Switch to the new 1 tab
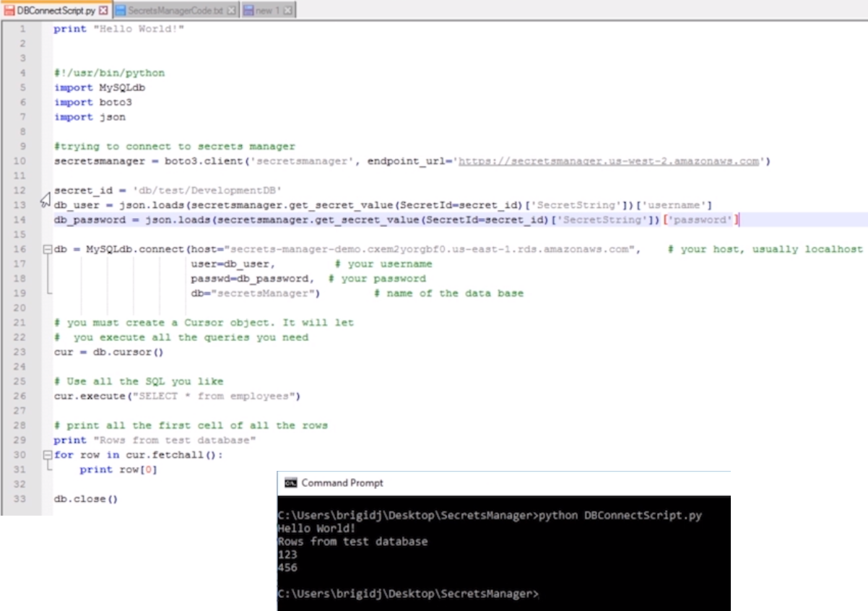The image size is (868, 611). click(267, 10)
